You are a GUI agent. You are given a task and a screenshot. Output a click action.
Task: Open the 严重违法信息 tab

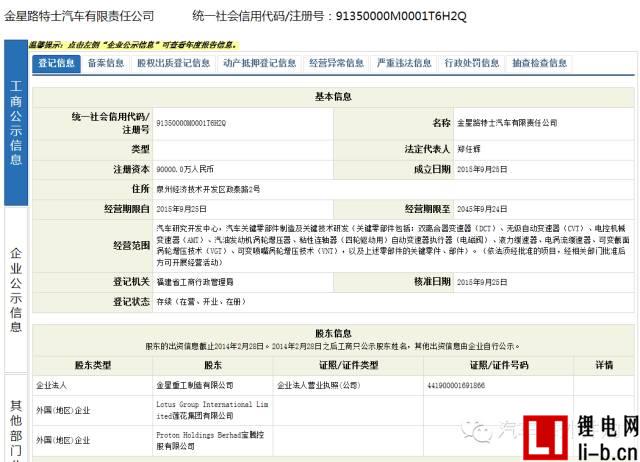pyautogui.click(x=404, y=63)
